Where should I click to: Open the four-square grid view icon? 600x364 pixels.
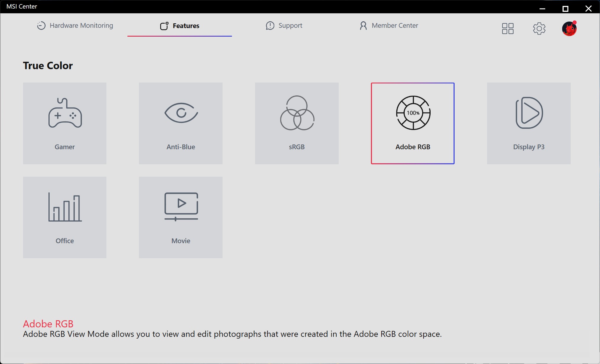coord(508,29)
